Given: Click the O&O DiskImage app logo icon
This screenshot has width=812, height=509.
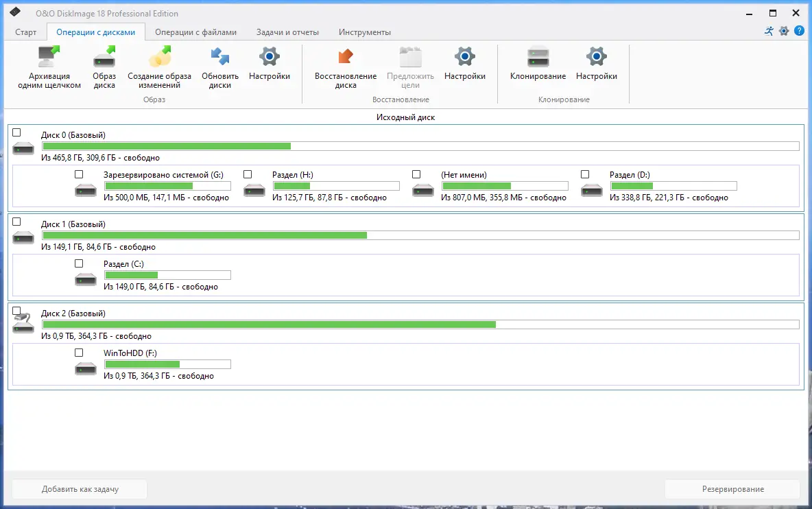Looking at the screenshot, I should pos(15,12).
